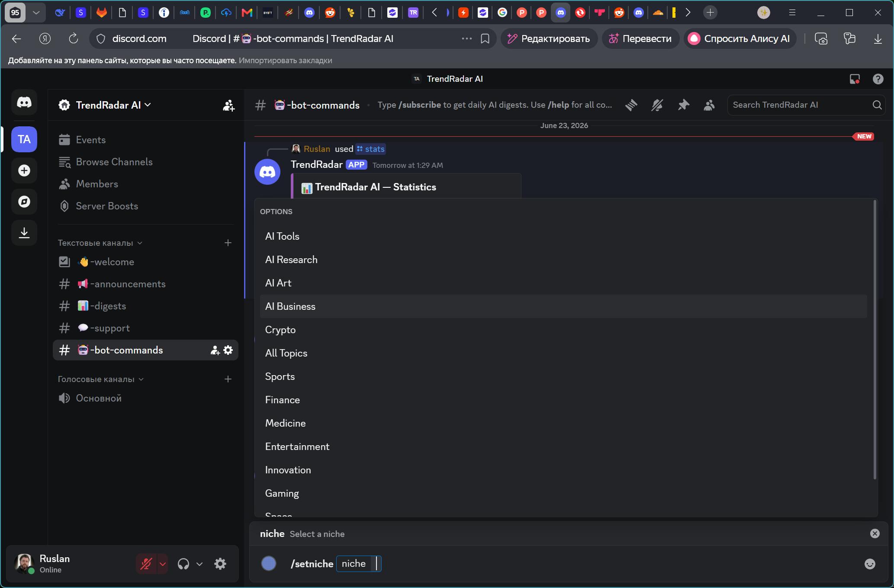This screenshot has width=894, height=588.
Task: Open new browser tab plus button
Action: [711, 13]
